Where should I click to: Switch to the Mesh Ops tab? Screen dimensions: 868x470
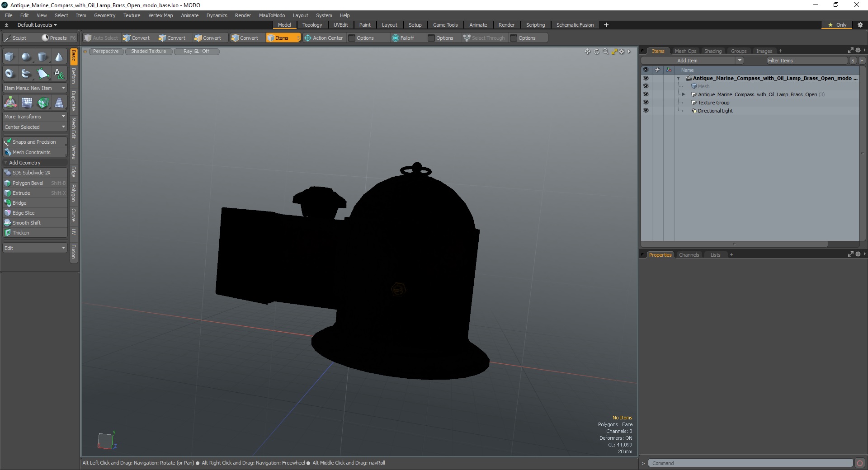[685, 51]
